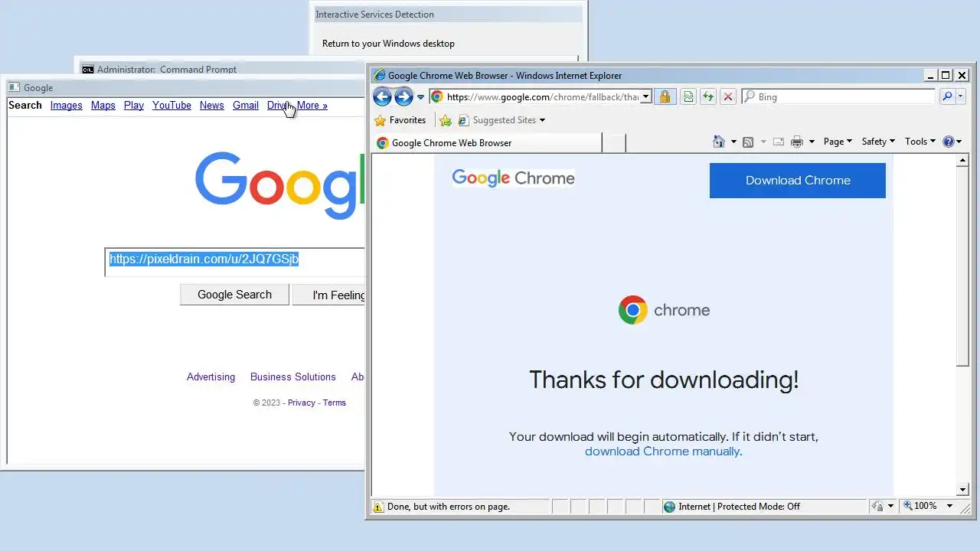Viewport: 980px width, 551px height.
Task: Click the Download Chrome button
Action: click(x=798, y=181)
